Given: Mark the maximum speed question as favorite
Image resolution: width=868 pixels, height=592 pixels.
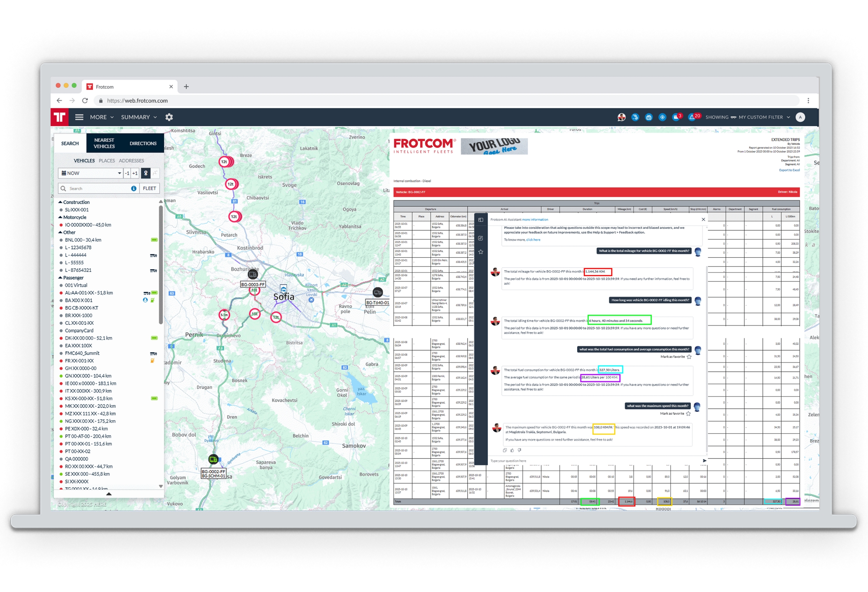Looking at the screenshot, I should 688,414.
